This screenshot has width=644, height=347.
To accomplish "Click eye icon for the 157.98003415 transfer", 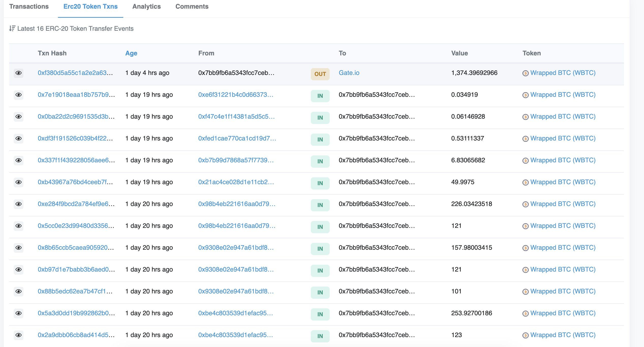I will (19, 248).
